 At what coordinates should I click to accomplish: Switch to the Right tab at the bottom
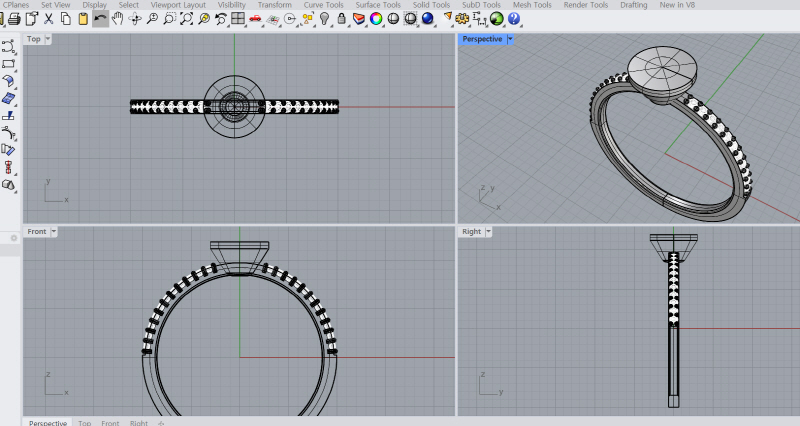click(x=139, y=423)
